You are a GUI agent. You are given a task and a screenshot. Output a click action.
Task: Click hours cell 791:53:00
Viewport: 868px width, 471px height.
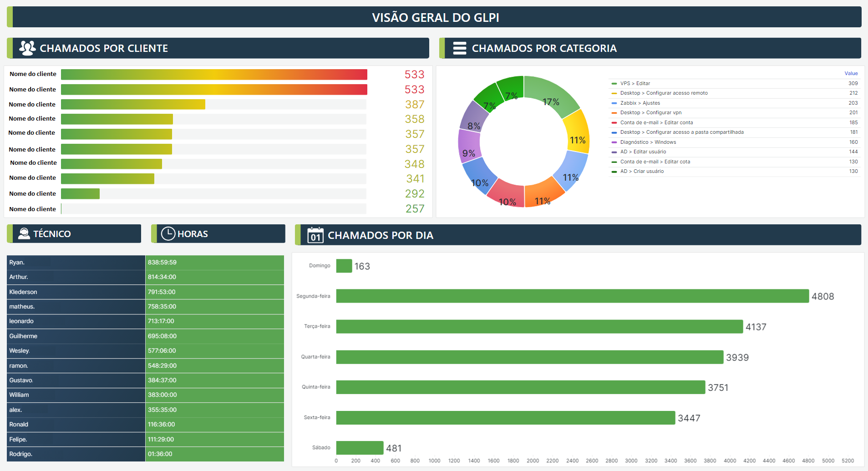pos(214,292)
